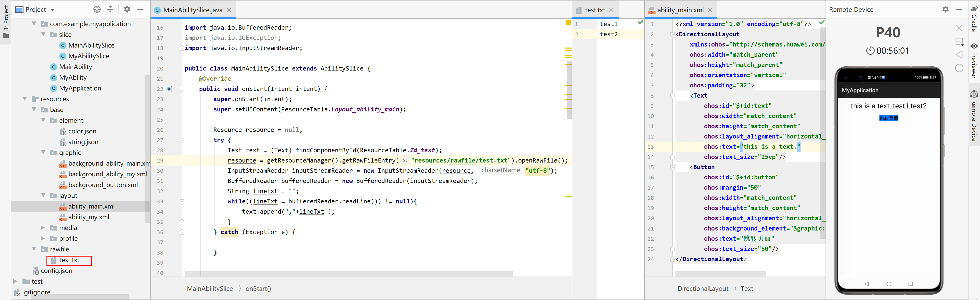This screenshot has width=980, height=300.
Task: Open ability_my.xml in project tree
Action: coord(89,217)
